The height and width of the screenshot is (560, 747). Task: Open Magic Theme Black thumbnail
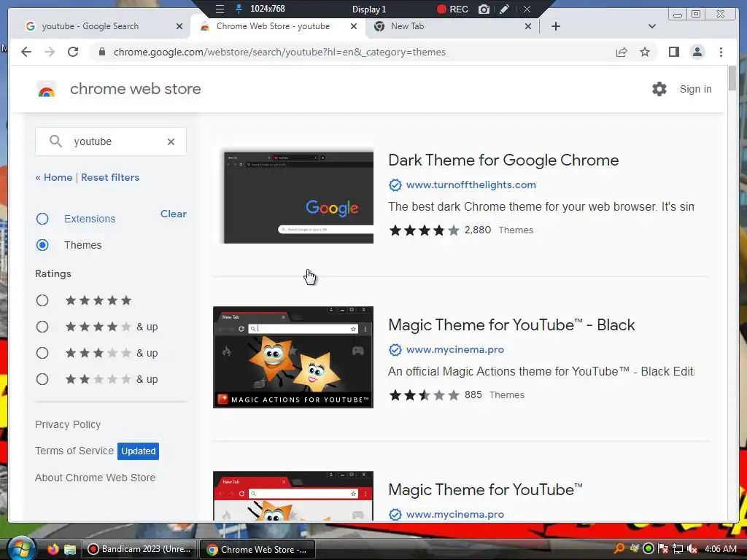293,357
